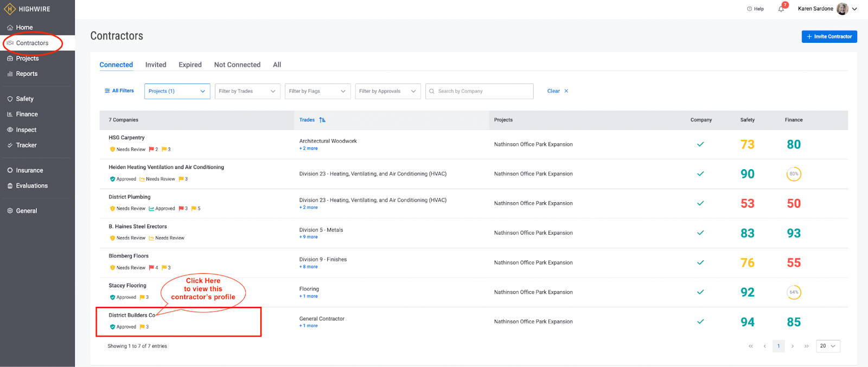This screenshot has height=367, width=868.
Task: Open Blomberg Floors contractor profile
Action: (129, 256)
